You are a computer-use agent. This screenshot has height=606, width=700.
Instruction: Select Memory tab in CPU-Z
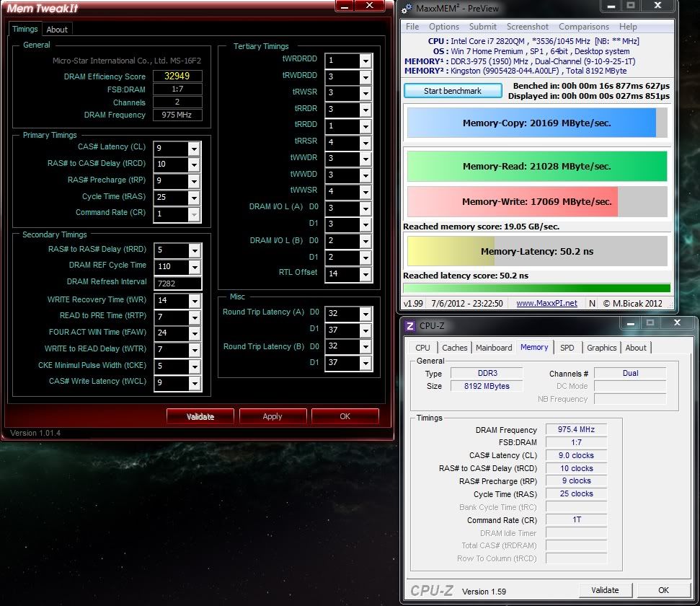click(534, 347)
